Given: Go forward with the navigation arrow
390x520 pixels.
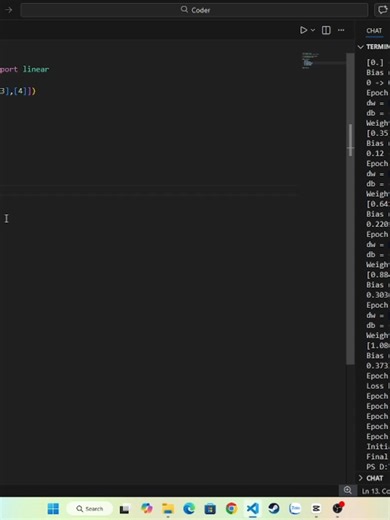Looking at the screenshot, I should [x=9, y=10].
